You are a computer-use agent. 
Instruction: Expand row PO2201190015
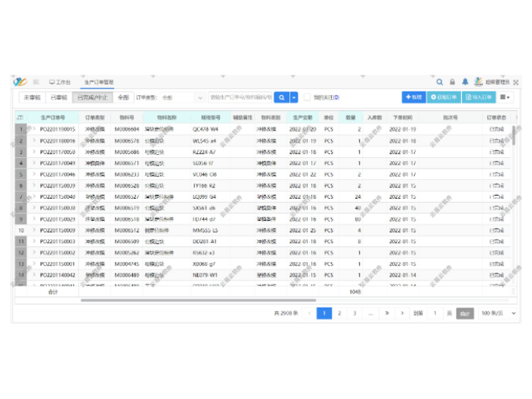click(34, 128)
